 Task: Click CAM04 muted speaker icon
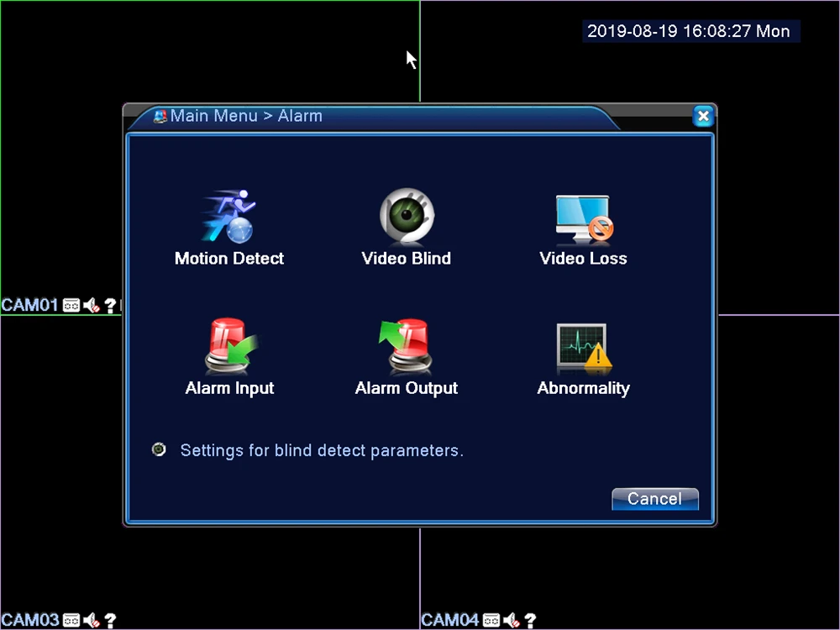(x=512, y=621)
